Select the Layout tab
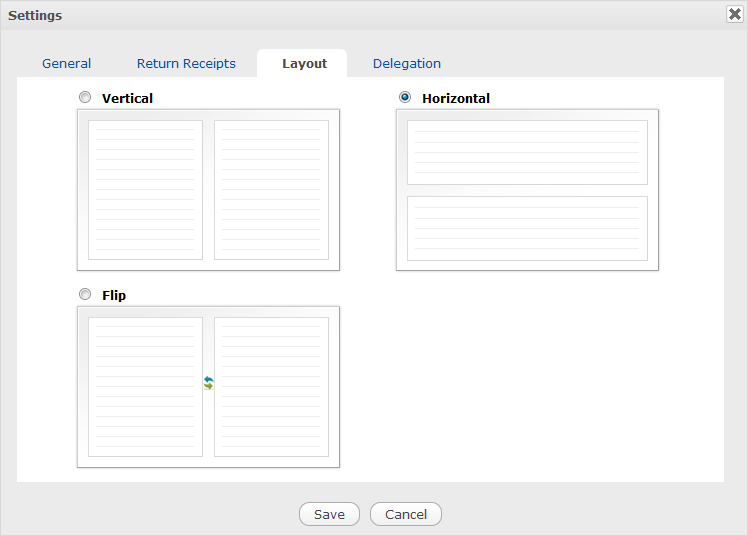The image size is (748, 536). [x=304, y=63]
